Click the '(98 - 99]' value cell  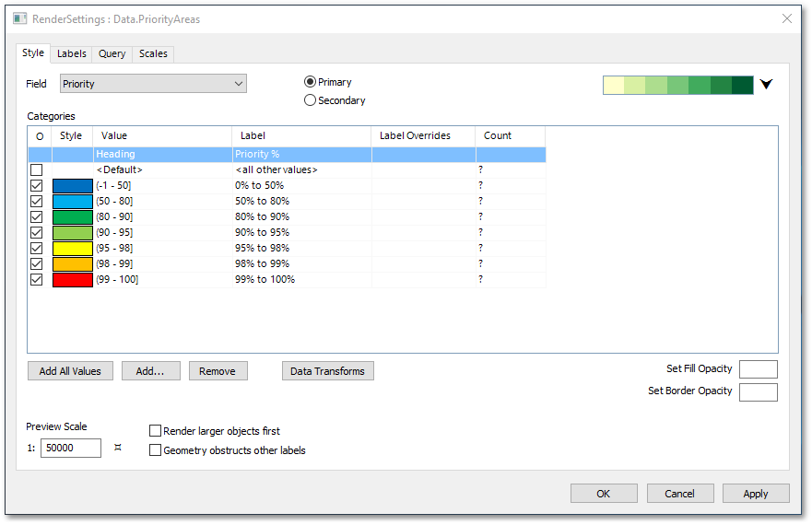[x=162, y=264]
